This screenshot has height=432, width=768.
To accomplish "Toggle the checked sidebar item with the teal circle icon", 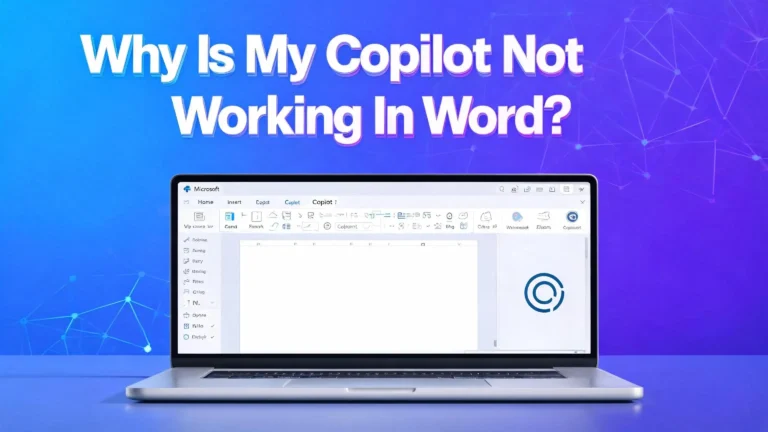I will 199,337.
